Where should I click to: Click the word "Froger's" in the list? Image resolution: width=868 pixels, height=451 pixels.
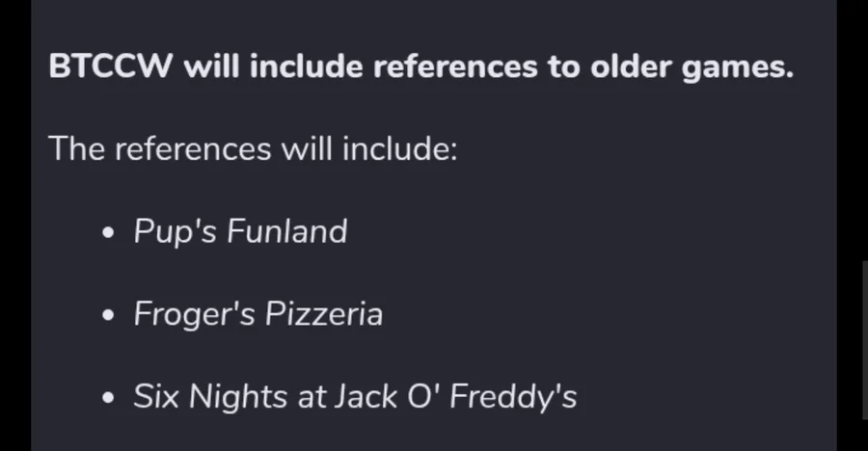194,315
